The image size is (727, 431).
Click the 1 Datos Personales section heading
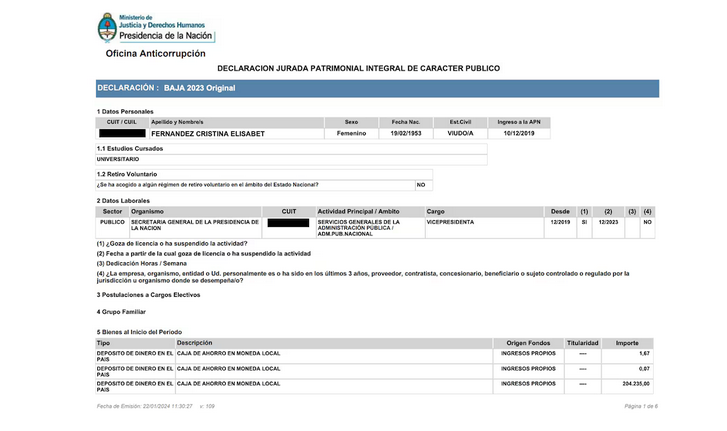pyautogui.click(x=125, y=111)
